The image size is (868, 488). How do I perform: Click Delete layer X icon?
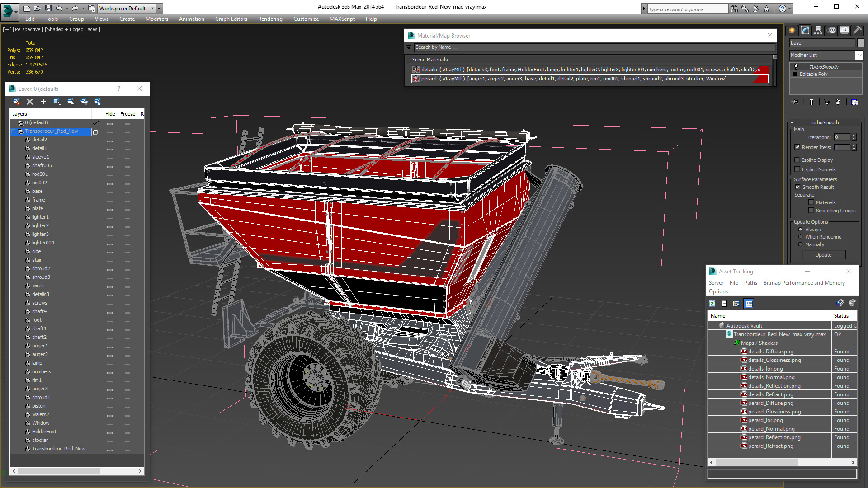coord(30,102)
